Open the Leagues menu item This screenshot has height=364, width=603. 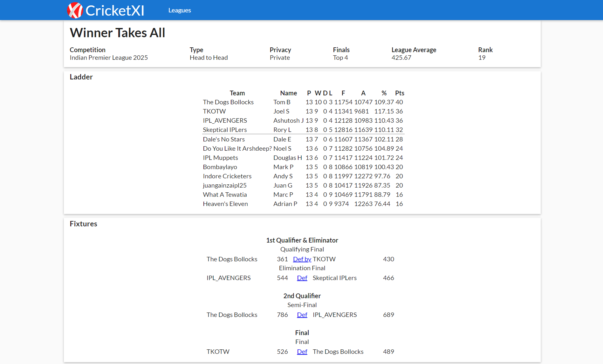click(180, 10)
